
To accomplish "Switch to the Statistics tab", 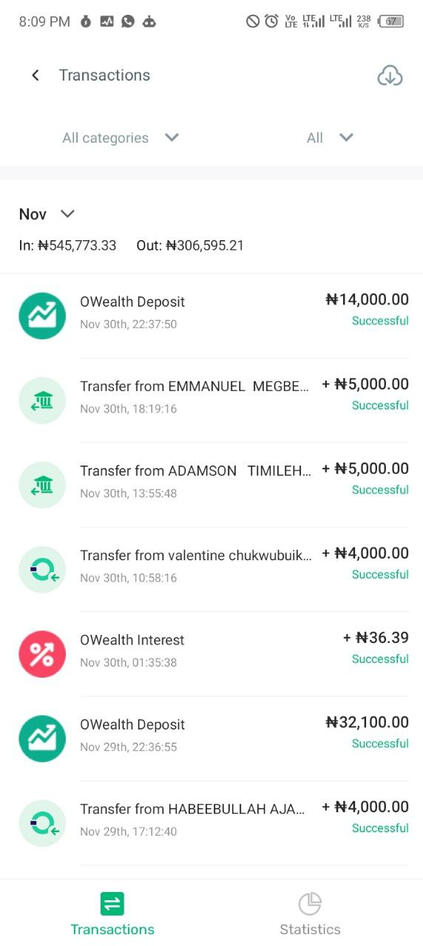I will pyautogui.click(x=310, y=913).
